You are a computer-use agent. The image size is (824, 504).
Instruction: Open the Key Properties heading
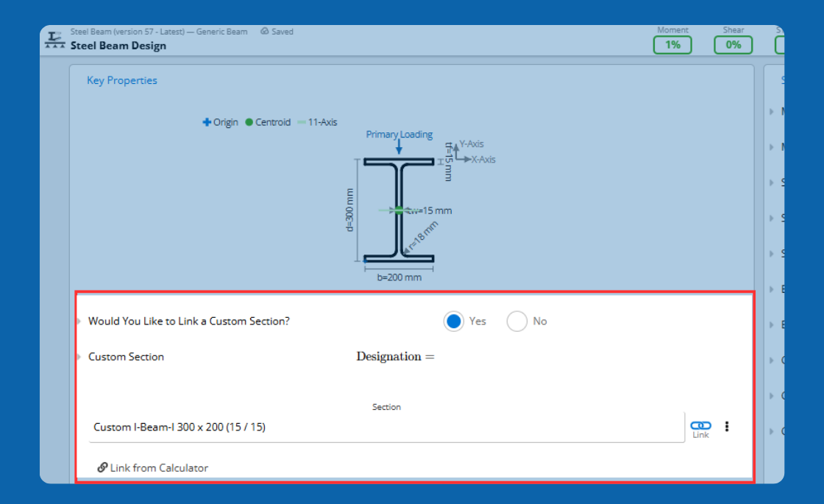pyautogui.click(x=122, y=80)
